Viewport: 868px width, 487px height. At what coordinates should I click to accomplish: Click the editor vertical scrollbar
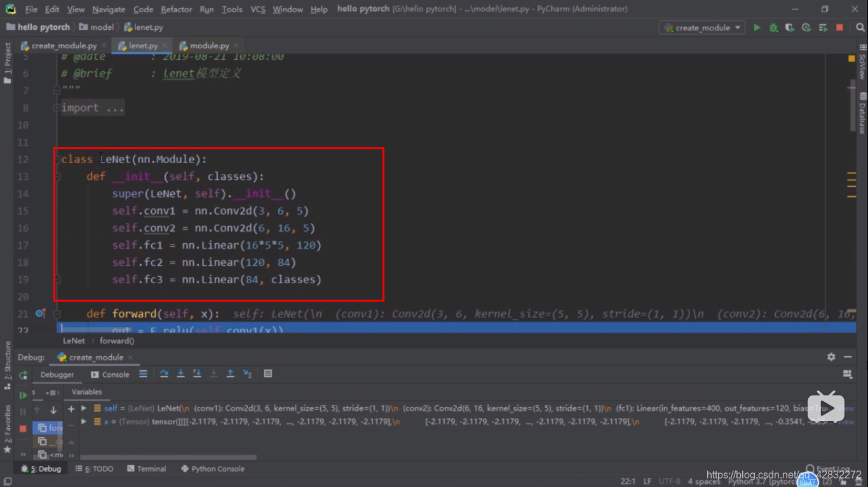854,106
